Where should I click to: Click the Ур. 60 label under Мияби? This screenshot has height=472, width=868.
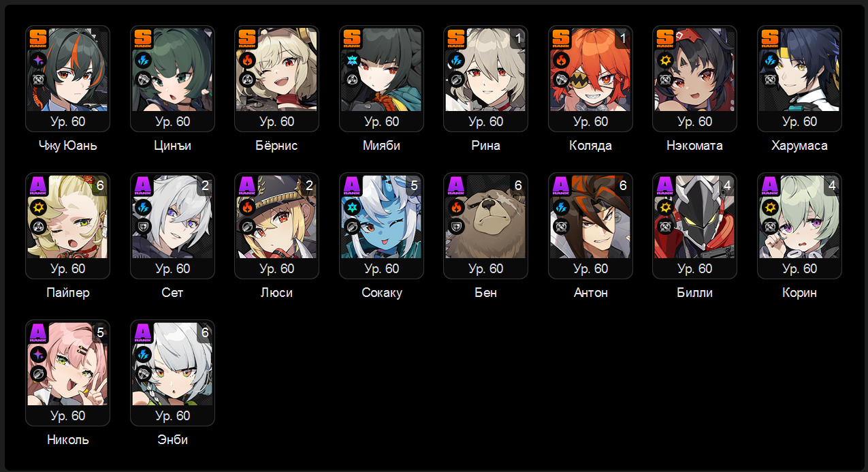pos(382,122)
